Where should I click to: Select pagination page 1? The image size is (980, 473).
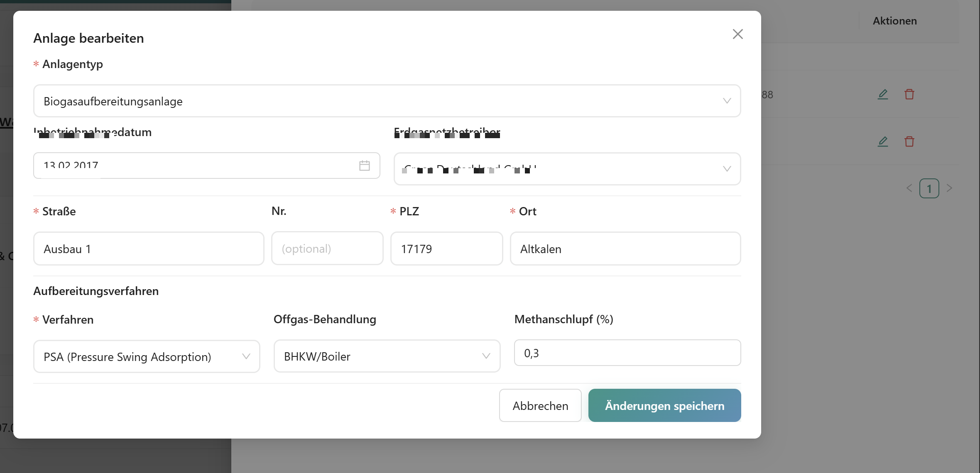929,189
